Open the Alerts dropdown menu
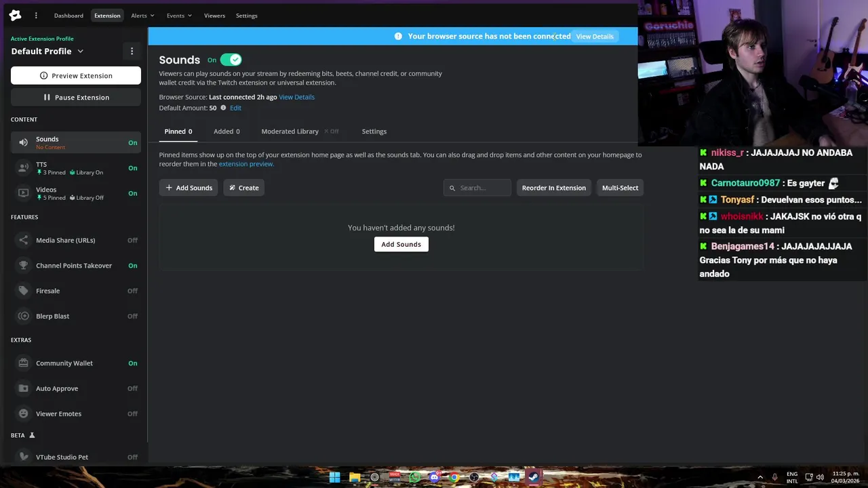This screenshot has height=488, width=868. [x=142, y=16]
